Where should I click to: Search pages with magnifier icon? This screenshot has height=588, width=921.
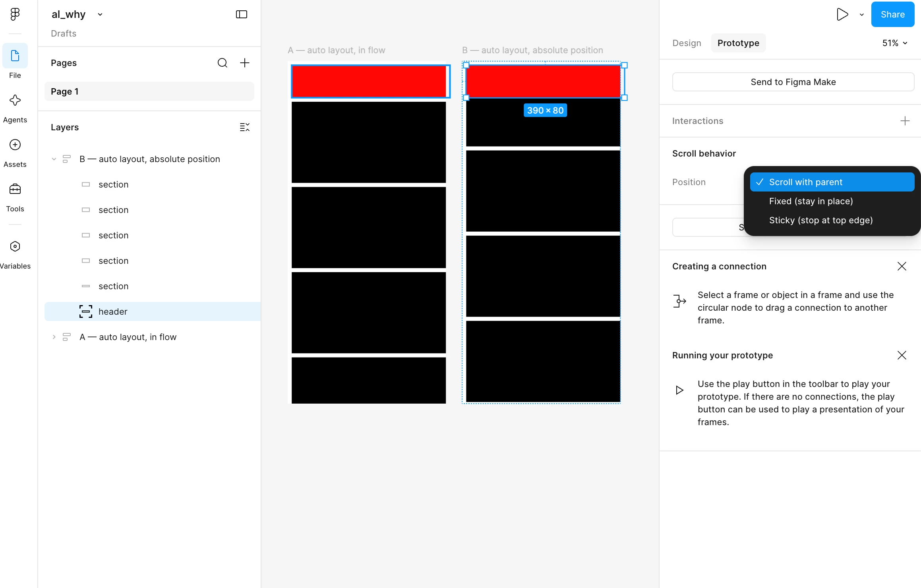[223, 63]
